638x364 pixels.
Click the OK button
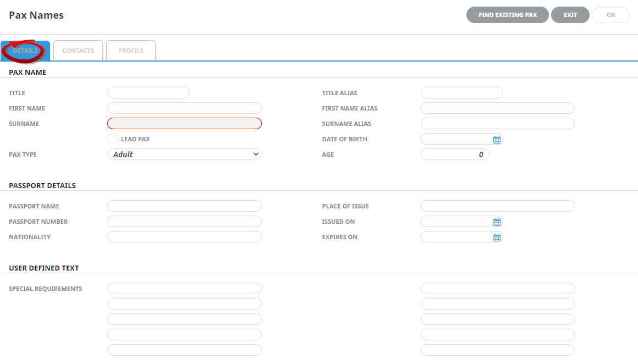pyautogui.click(x=610, y=15)
